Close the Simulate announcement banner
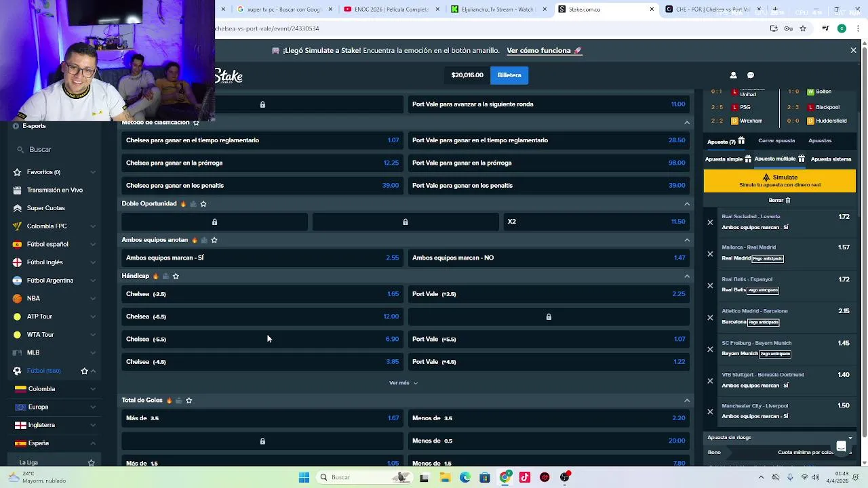 point(853,50)
